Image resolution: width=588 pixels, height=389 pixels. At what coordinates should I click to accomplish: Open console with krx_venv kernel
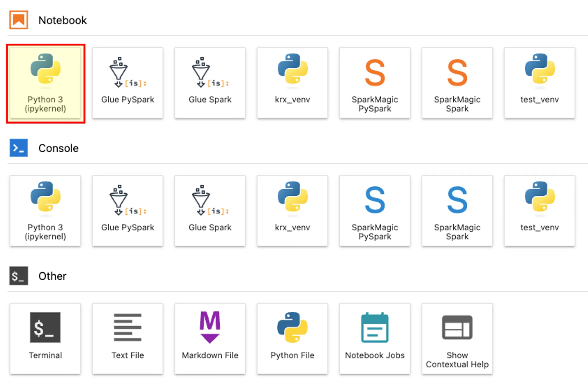coord(292,211)
